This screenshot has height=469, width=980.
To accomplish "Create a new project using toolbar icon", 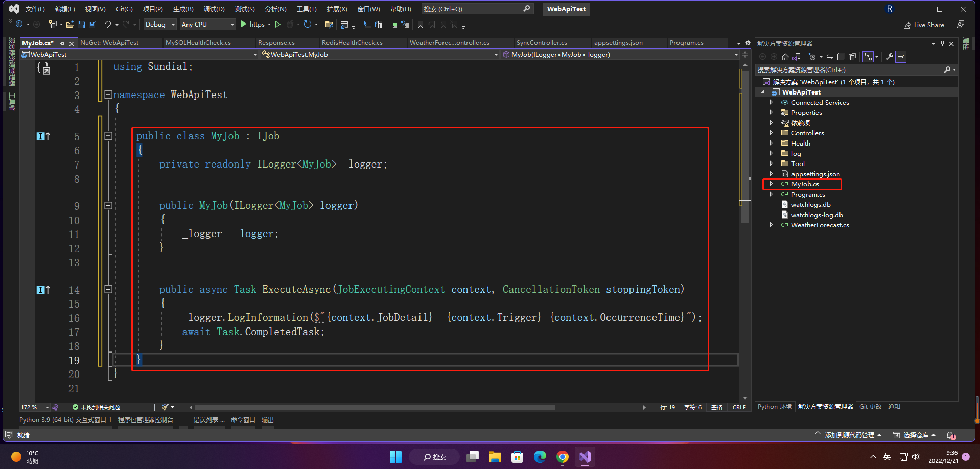I will pos(52,24).
